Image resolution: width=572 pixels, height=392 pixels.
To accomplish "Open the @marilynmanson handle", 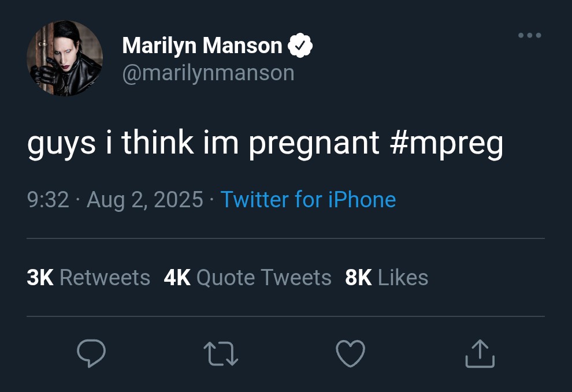I will tap(208, 73).
